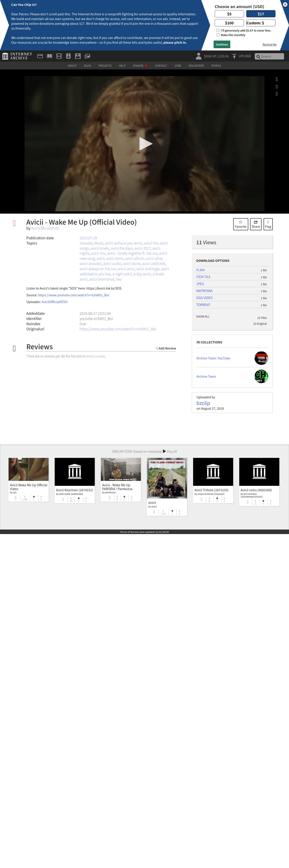Click the Continue donation button

click(222, 44)
